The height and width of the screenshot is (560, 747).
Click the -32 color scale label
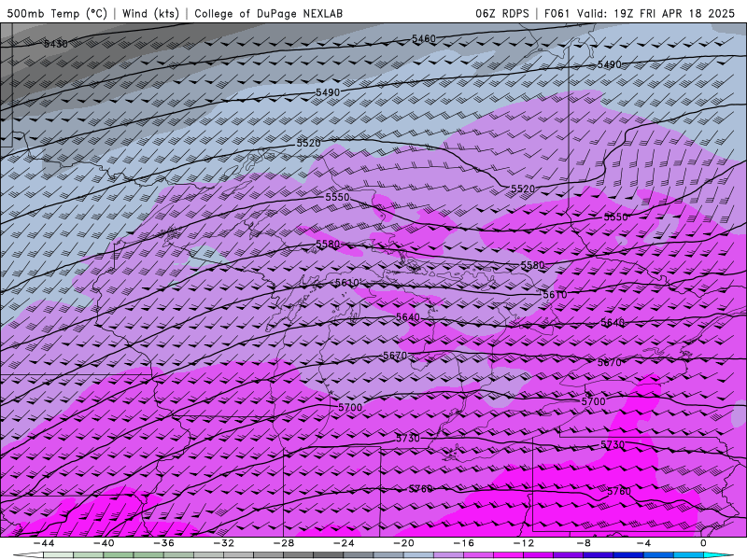click(x=223, y=543)
